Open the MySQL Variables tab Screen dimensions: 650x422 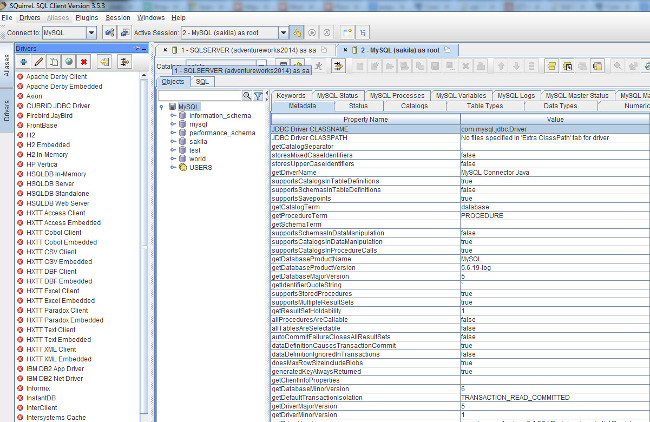(x=461, y=96)
